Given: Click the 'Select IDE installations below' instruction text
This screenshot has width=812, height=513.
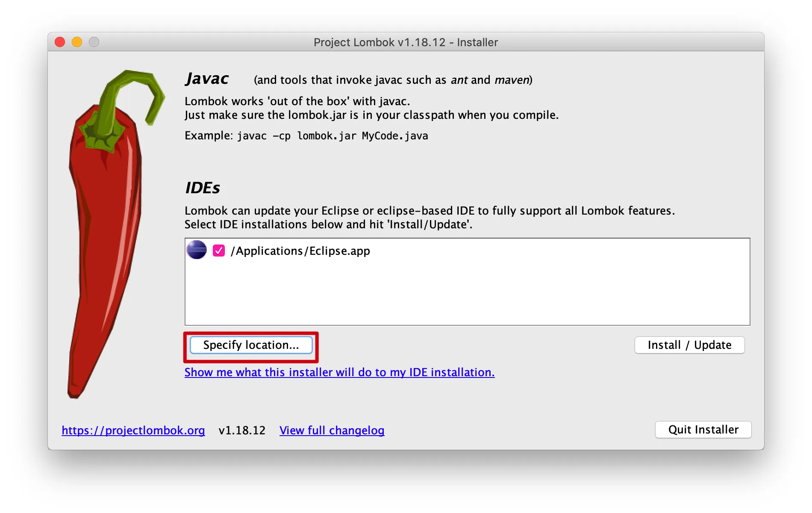Looking at the screenshot, I should coord(328,224).
